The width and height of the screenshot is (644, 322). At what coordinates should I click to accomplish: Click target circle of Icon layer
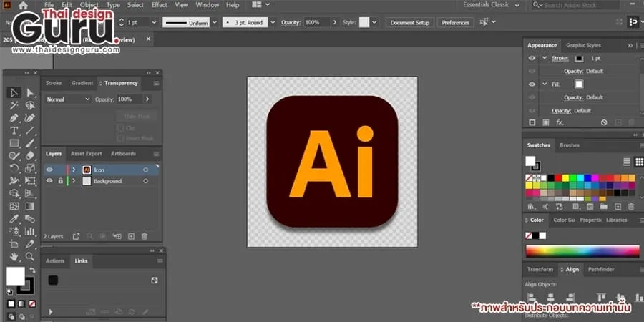click(x=145, y=170)
